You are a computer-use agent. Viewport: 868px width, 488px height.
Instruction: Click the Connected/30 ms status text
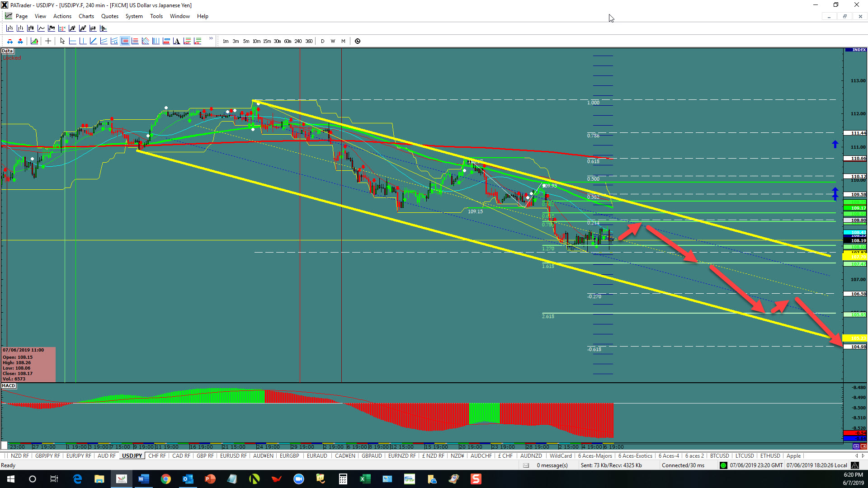point(683,465)
